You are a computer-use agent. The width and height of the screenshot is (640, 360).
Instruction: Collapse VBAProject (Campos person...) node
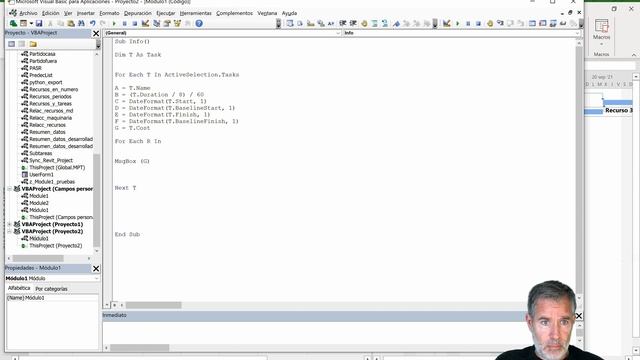9,189
